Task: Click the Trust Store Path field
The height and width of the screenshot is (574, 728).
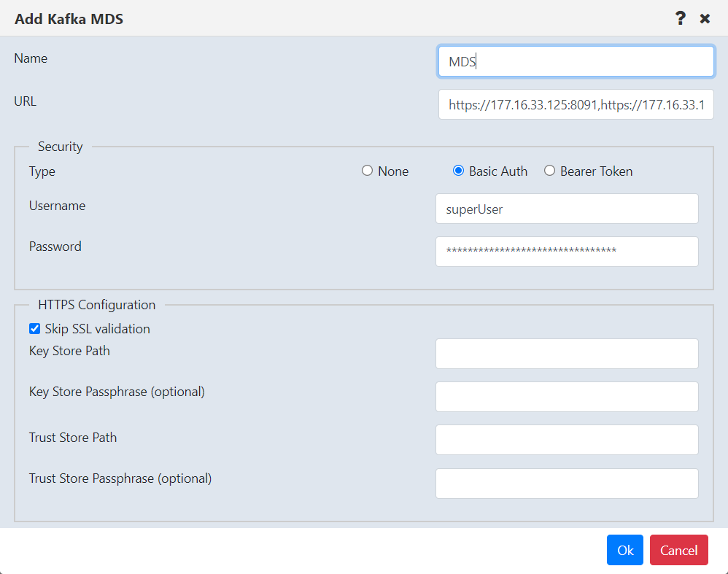Action: [567, 440]
